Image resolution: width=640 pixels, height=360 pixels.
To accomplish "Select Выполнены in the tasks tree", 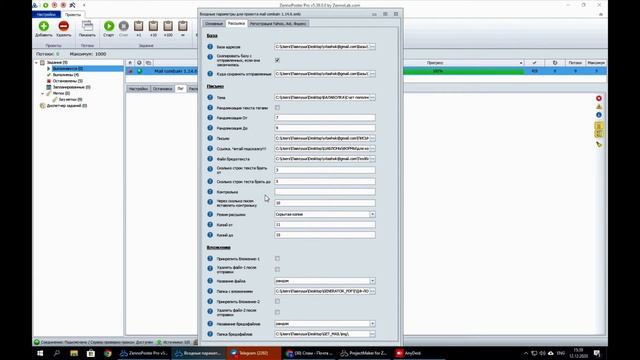I will pos(65,75).
